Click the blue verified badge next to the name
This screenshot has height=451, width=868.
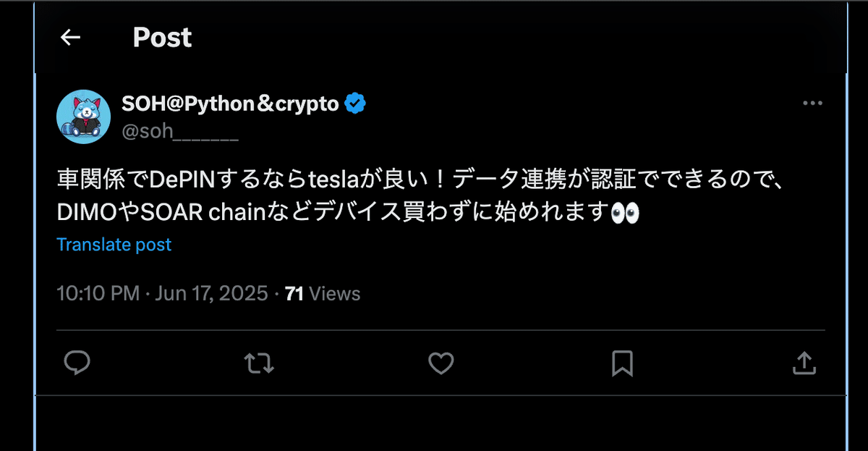(356, 103)
